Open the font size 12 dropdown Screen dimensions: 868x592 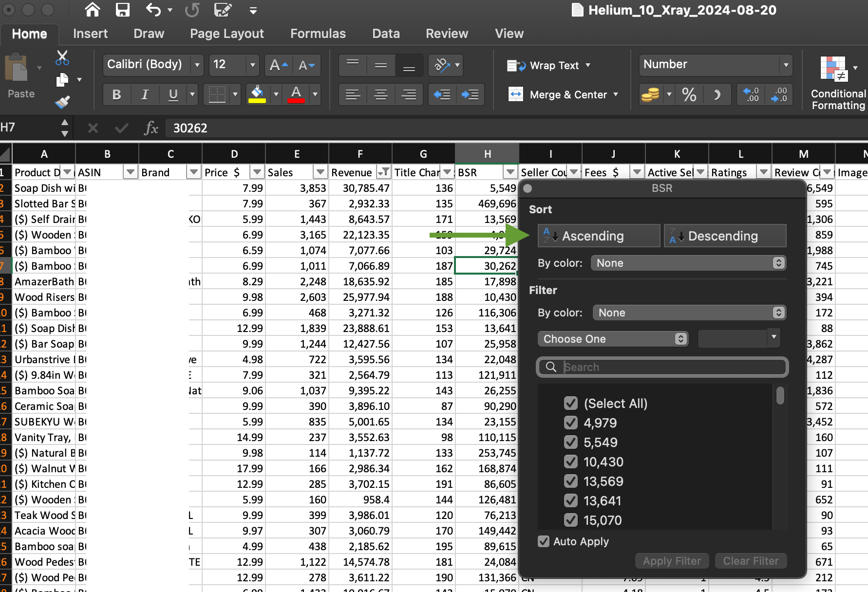click(x=252, y=65)
